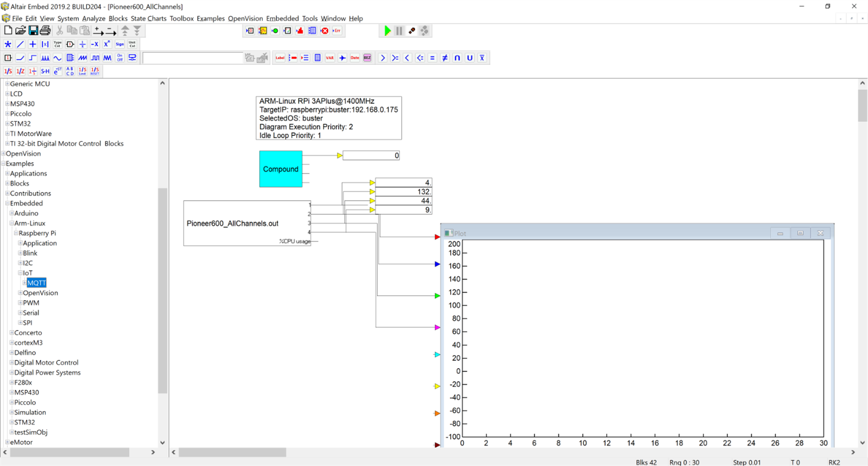This screenshot has height=466, width=868.
Task: Open the Analyze menu
Action: 93,18
